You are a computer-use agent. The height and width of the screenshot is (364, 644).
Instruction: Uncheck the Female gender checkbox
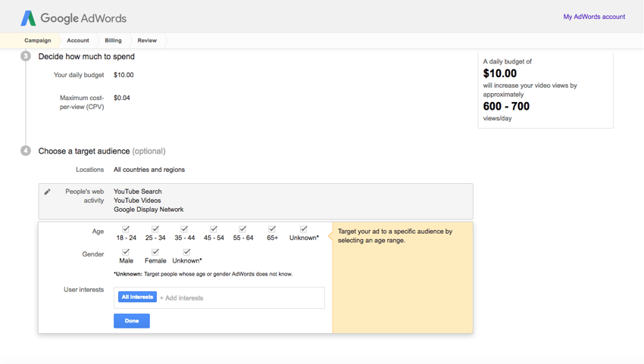(x=155, y=252)
